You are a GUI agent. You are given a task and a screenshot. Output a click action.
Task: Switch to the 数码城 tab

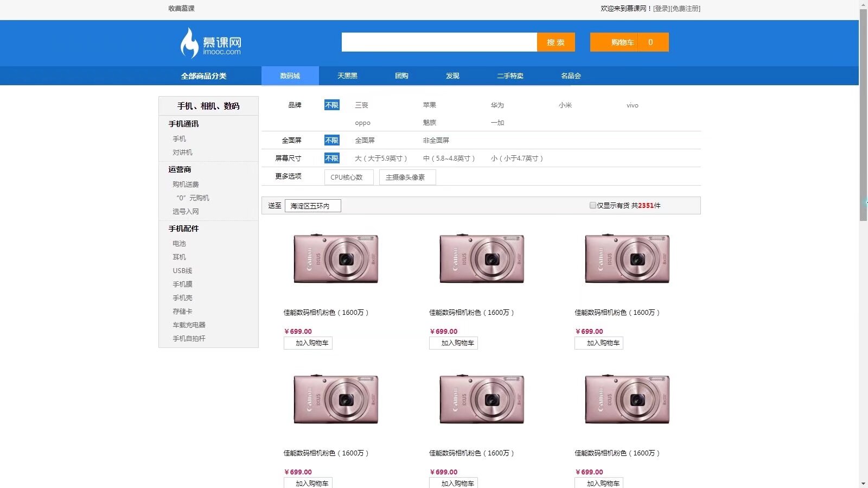[290, 76]
